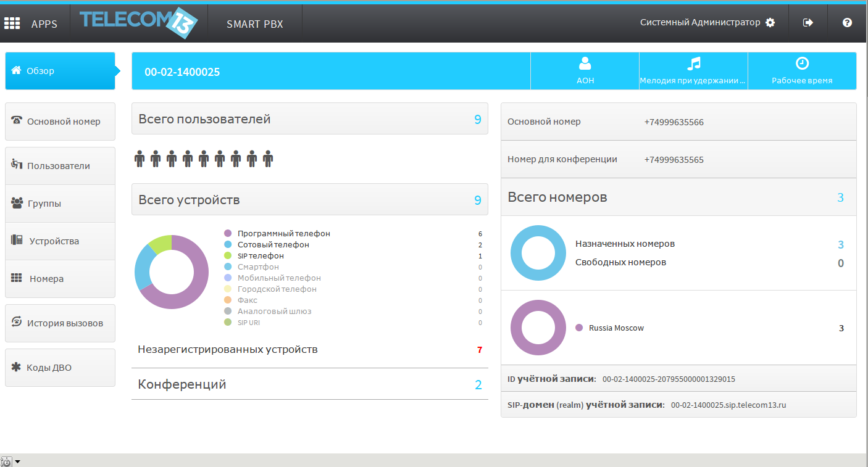Click account name 00-02-1400025 in header
This screenshot has width=868, height=467.
click(182, 72)
